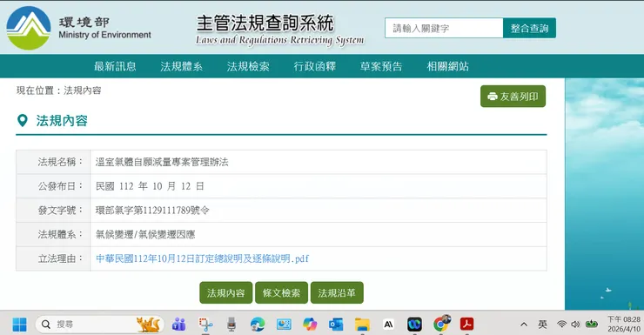
Task: Open the Whiteboard app taskbar icon
Action: point(284,325)
